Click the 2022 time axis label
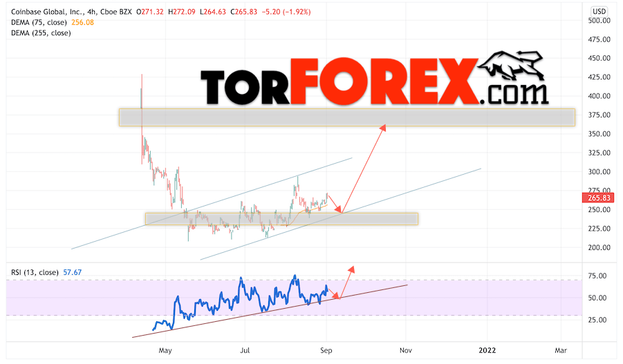 pos(487,350)
